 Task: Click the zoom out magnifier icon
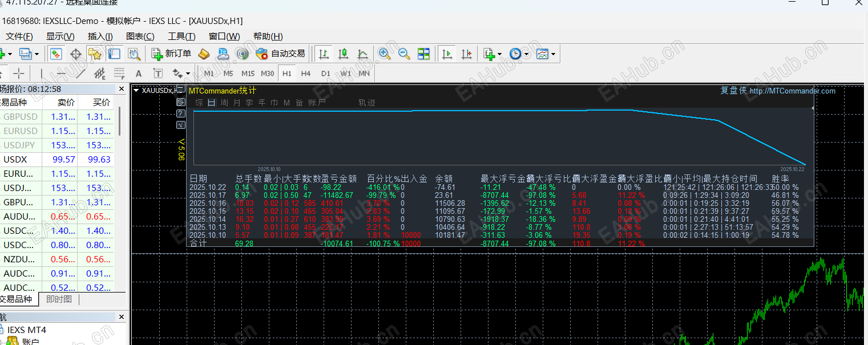click(404, 54)
